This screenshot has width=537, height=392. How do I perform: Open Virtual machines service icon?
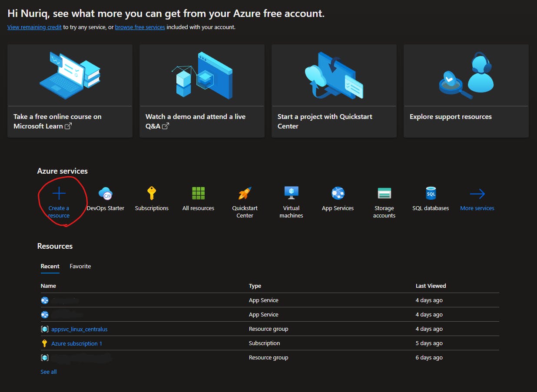(291, 193)
